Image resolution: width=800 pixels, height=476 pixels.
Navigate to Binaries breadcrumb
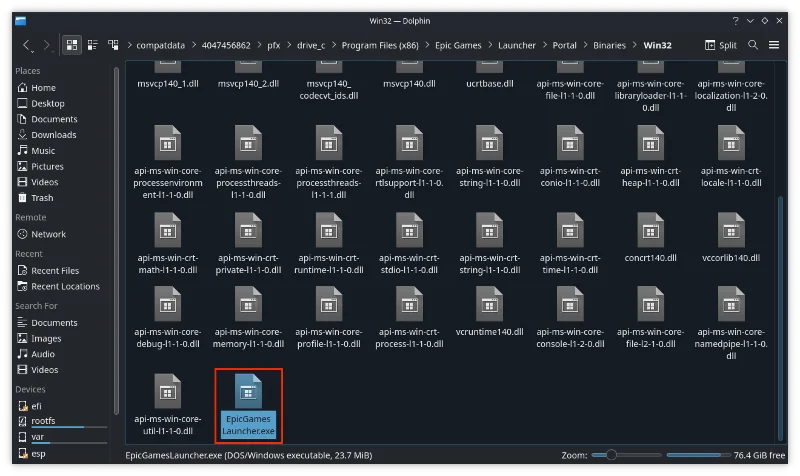[x=609, y=45]
